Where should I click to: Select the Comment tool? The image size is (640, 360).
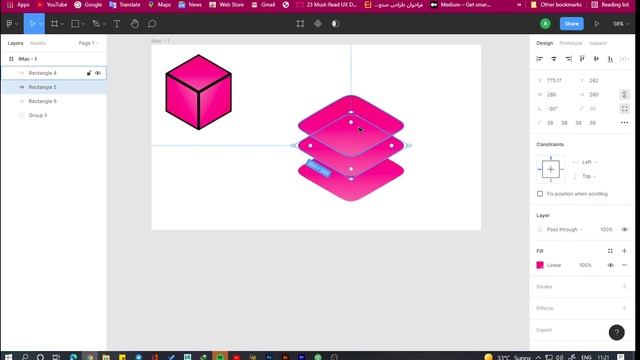click(152, 24)
